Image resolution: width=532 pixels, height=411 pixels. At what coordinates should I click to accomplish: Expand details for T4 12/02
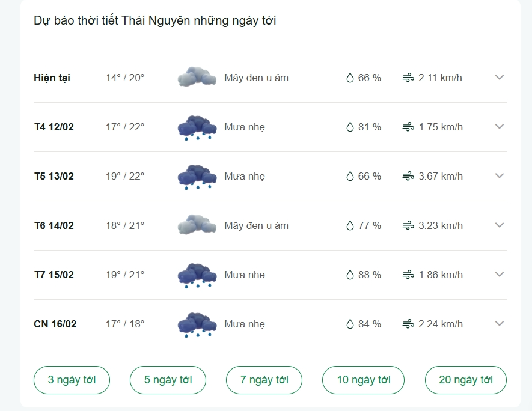[500, 127]
